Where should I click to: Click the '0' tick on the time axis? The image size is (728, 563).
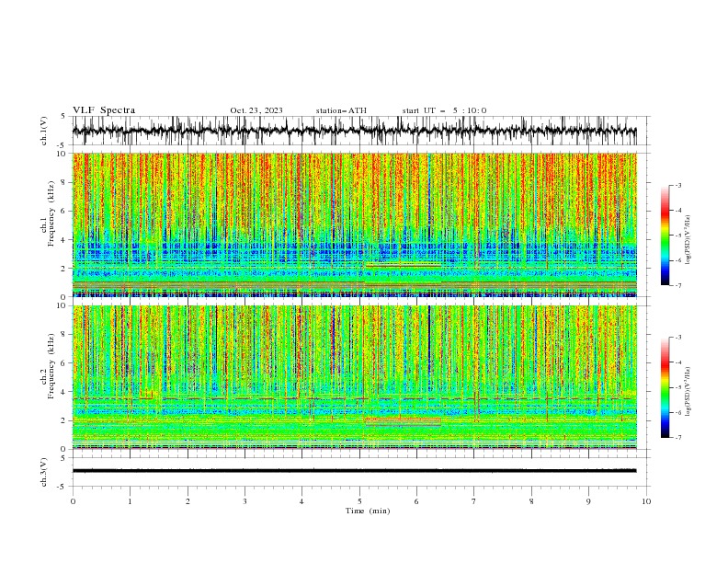(x=73, y=501)
